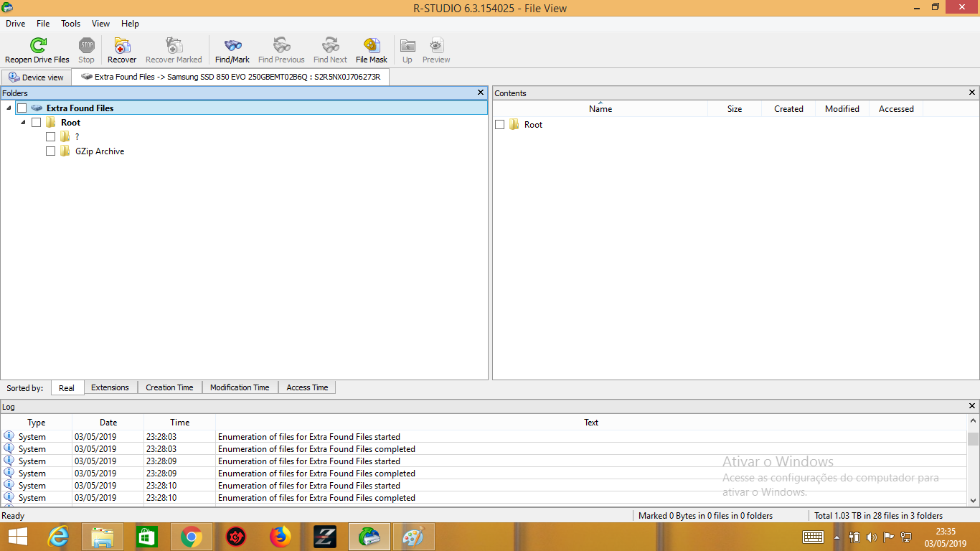The width and height of the screenshot is (980, 551).
Task: Open Firefox from the taskbar
Action: click(x=281, y=537)
